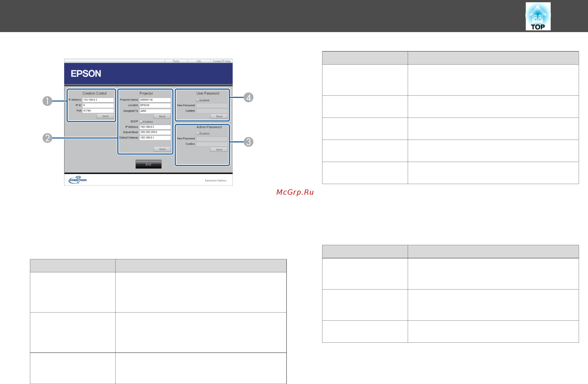This screenshot has height=384, width=588.
Task: Select the projector IP Address field 192.168.0.2
Action: click(155, 127)
